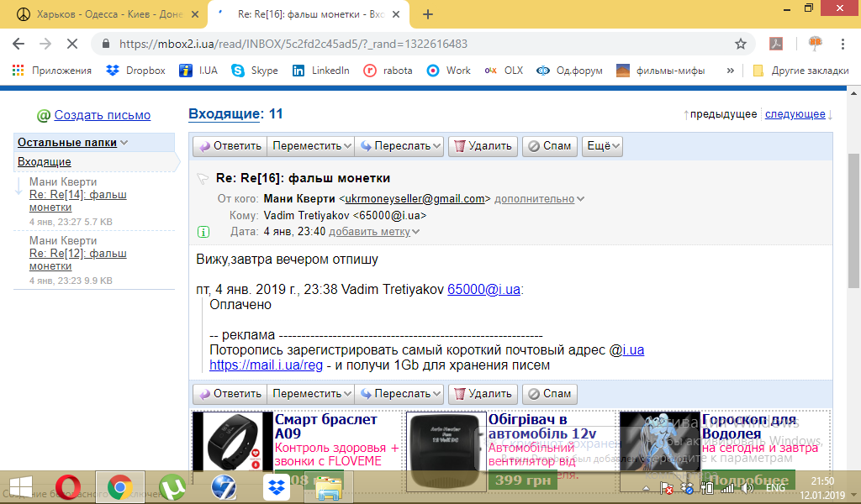The width and height of the screenshot is (861, 504).
Task: Open the Chrome menu (three dots)
Action: click(843, 44)
